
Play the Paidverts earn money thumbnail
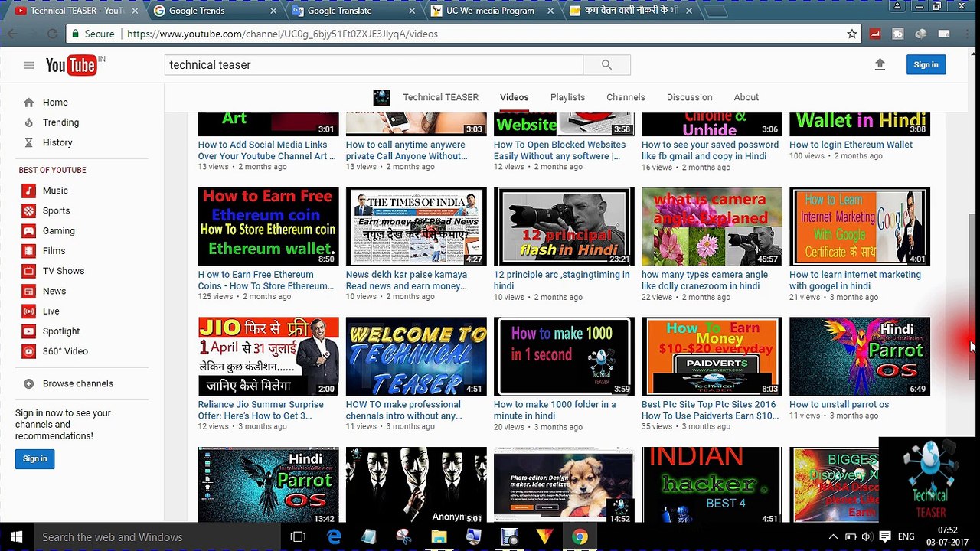tap(711, 357)
